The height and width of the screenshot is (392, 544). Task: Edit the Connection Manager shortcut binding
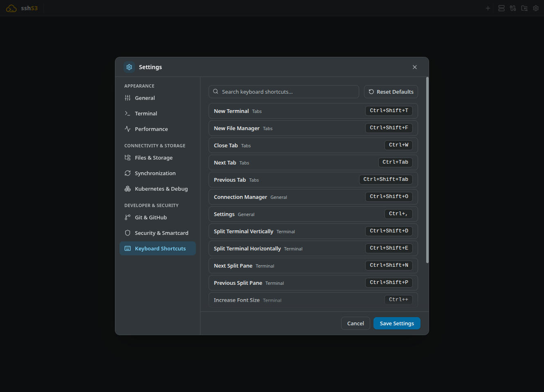pyautogui.click(x=389, y=196)
